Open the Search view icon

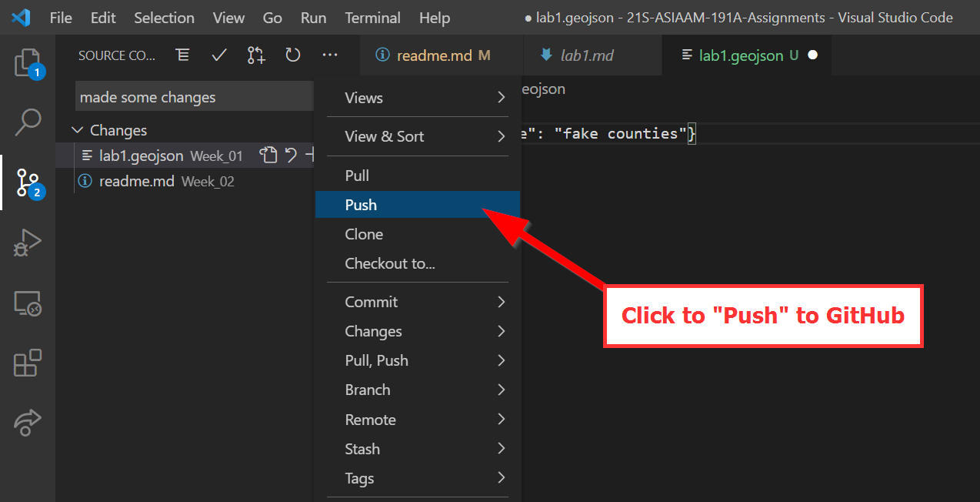28,122
